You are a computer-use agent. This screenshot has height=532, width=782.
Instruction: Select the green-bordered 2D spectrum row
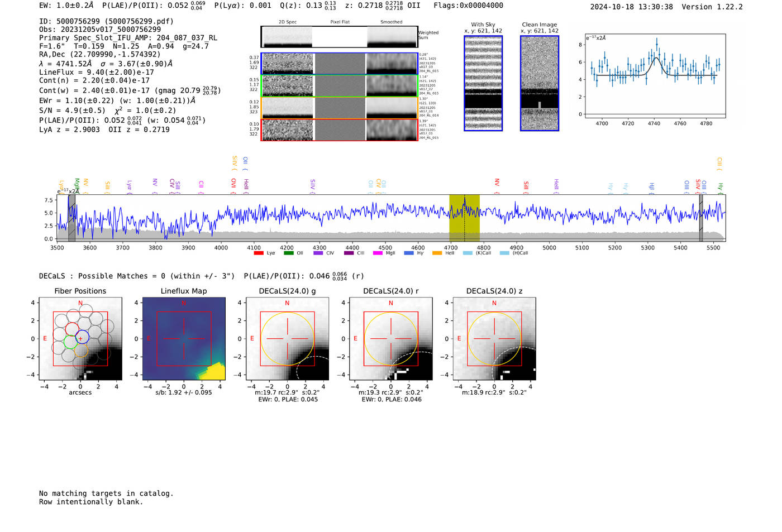(x=340, y=86)
